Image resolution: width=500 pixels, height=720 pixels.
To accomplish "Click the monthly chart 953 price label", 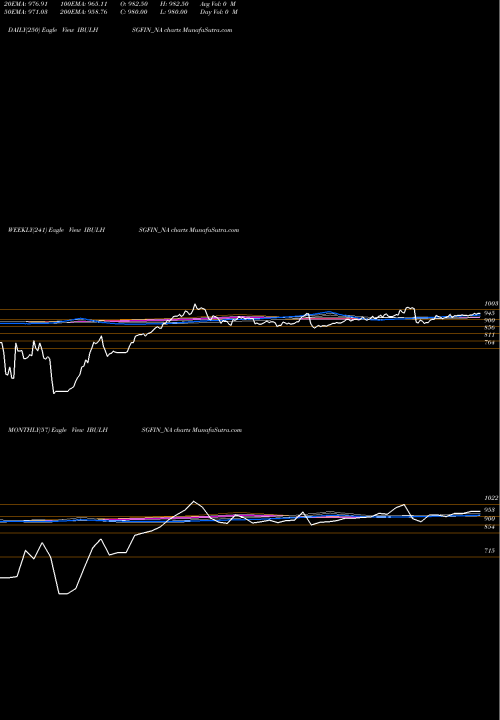I will (489, 510).
